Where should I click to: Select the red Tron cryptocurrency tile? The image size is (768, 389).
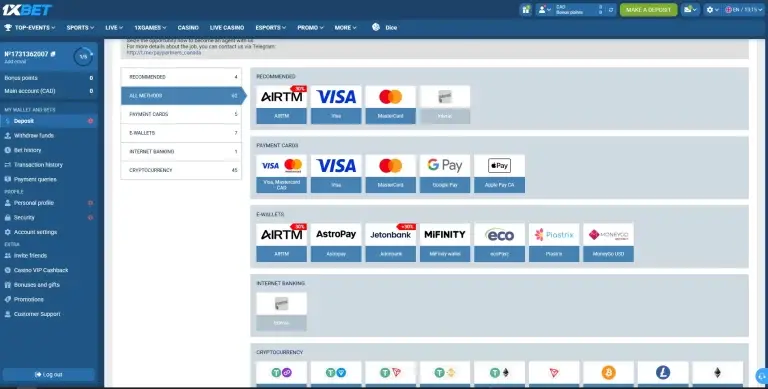coord(554,374)
